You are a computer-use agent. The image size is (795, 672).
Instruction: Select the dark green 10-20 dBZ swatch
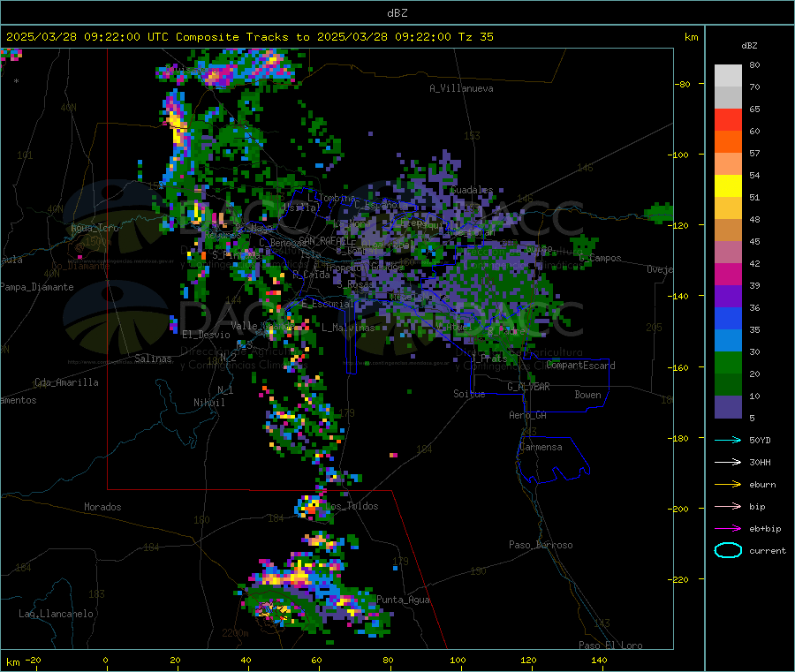pos(728,385)
